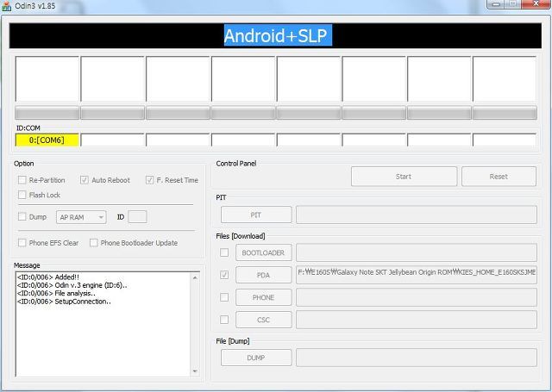Enable Phone Bootloader Update checkbox
The height and width of the screenshot is (392, 552).
[x=94, y=243]
